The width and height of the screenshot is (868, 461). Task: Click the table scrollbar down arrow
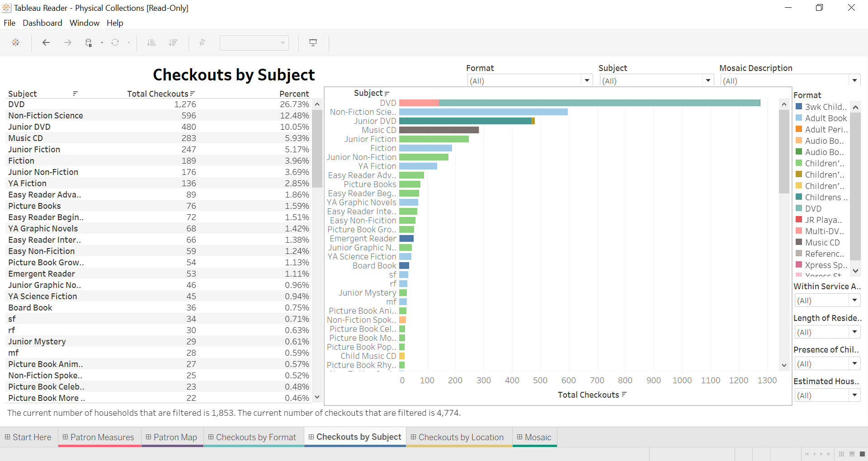pos(317,397)
